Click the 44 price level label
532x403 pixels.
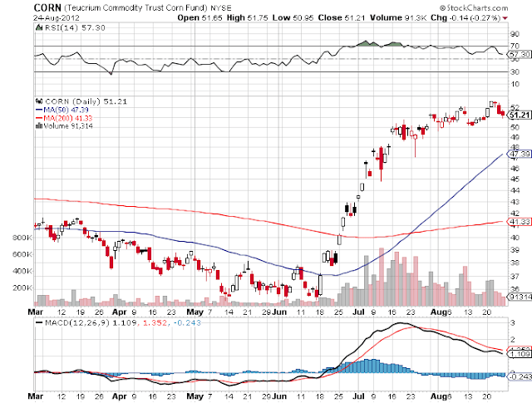[x=515, y=190]
